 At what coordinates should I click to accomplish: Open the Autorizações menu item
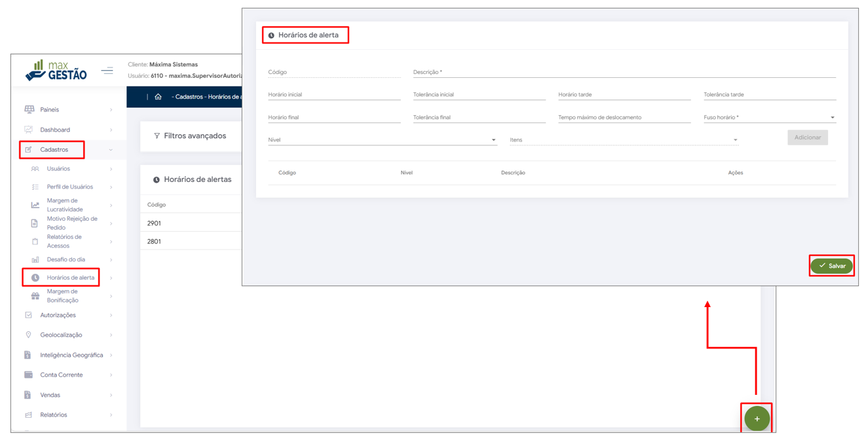58,315
